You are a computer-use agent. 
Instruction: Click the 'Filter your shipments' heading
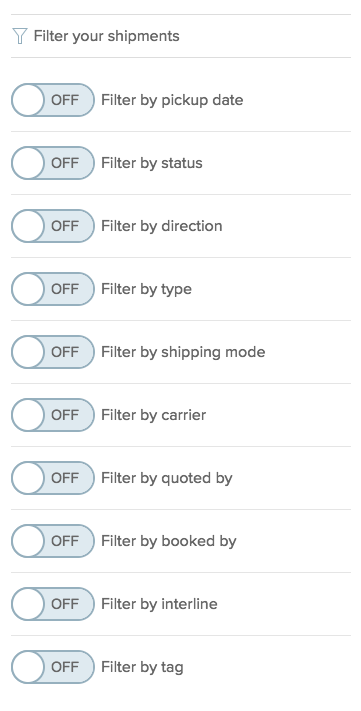click(107, 36)
